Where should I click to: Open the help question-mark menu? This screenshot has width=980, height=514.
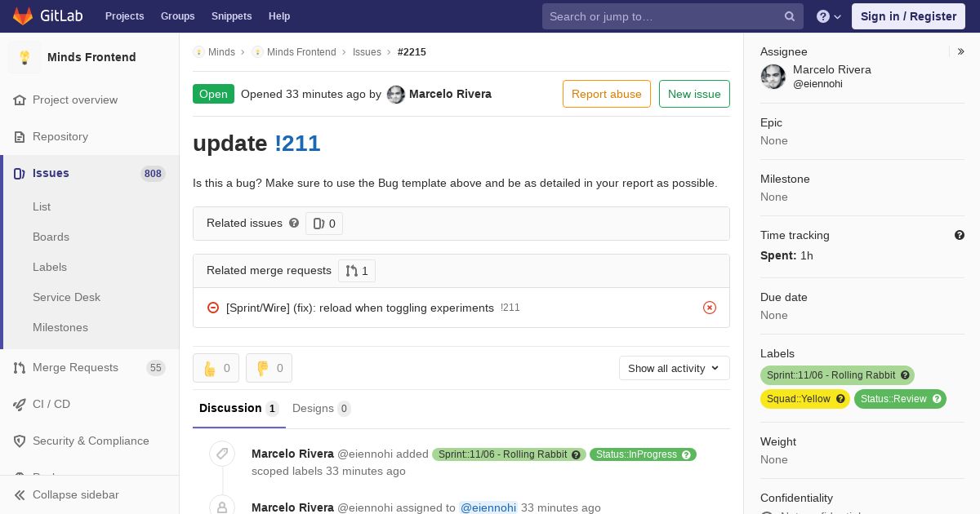tap(829, 16)
